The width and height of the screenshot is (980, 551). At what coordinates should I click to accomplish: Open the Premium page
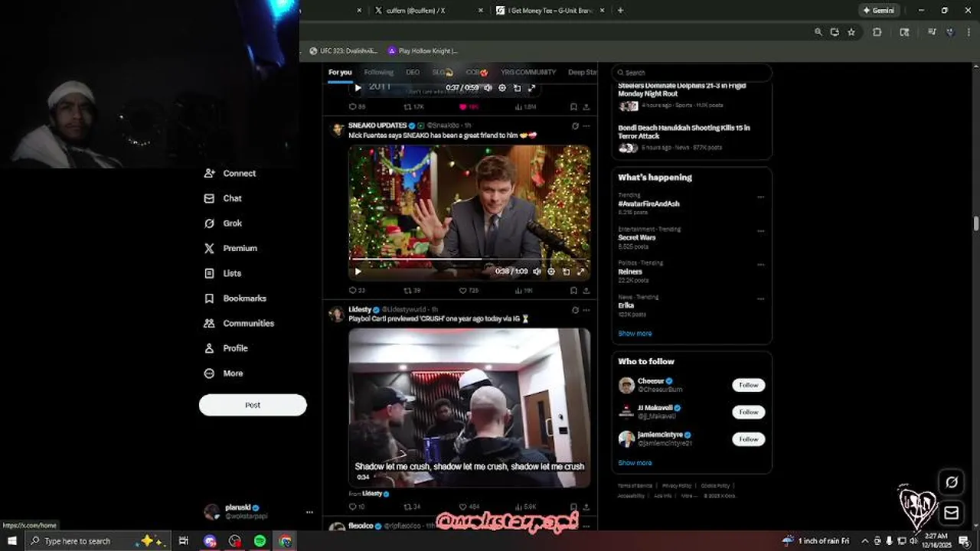pos(230,248)
